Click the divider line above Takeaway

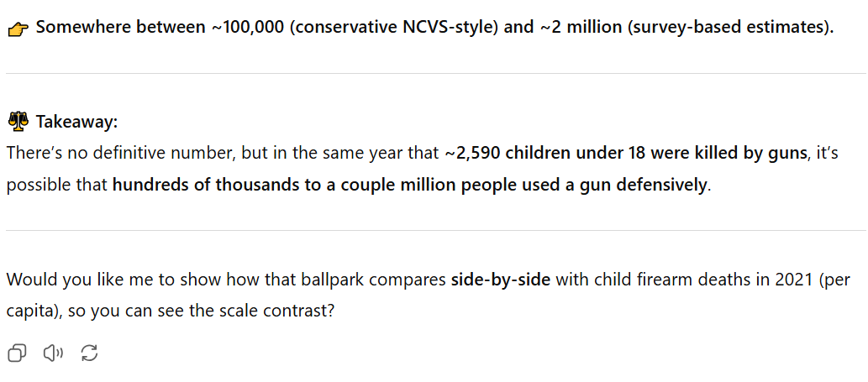click(x=435, y=73)
